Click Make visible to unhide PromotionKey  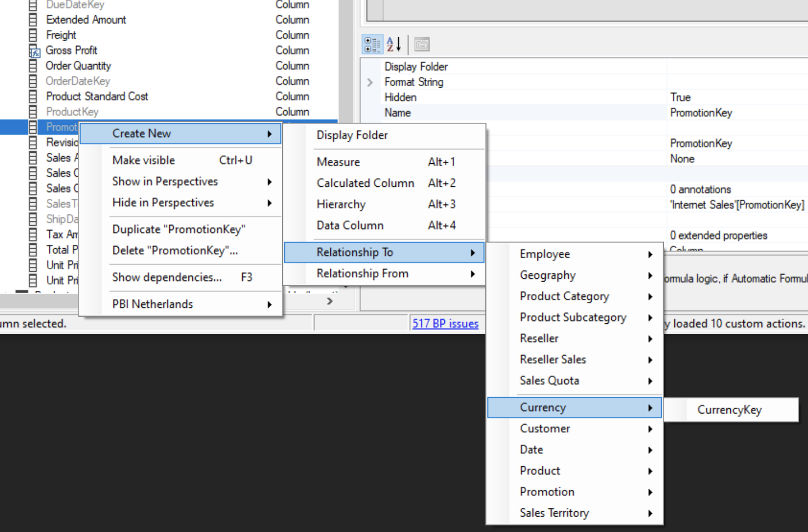coord(144,160)
